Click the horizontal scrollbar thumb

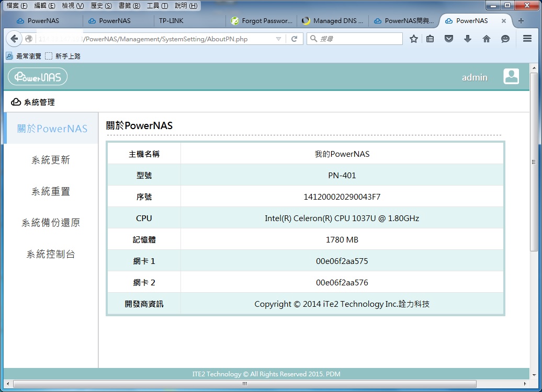(x=245, y=384)
